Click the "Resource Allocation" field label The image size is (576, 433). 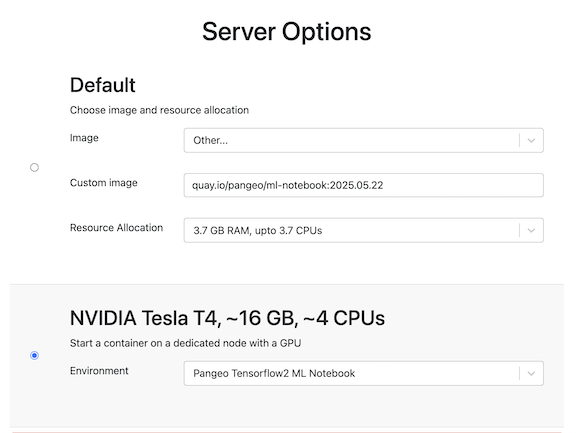(116, 228)
